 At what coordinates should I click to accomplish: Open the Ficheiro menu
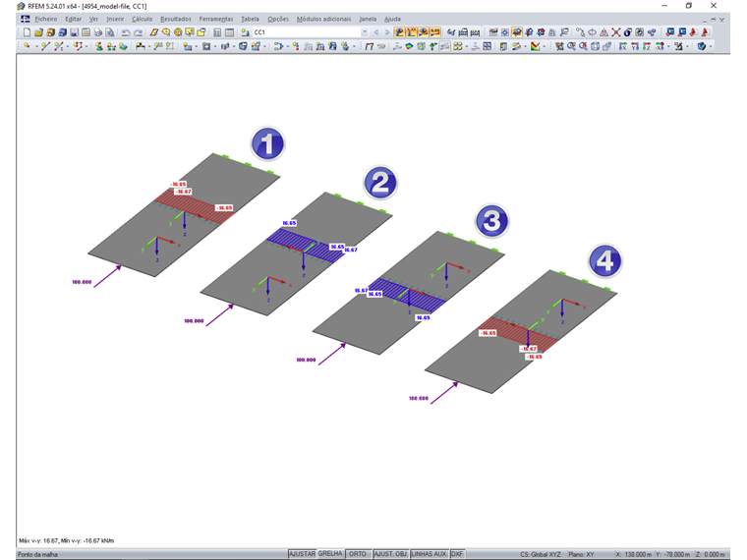click(x=46, y=19)
